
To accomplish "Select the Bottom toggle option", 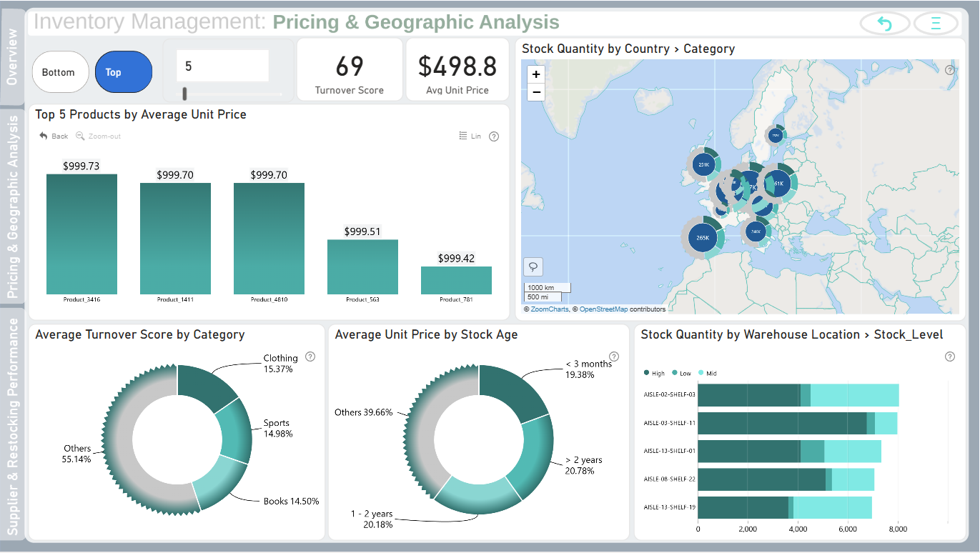I will pyautogui.click(x=60, y=72).
